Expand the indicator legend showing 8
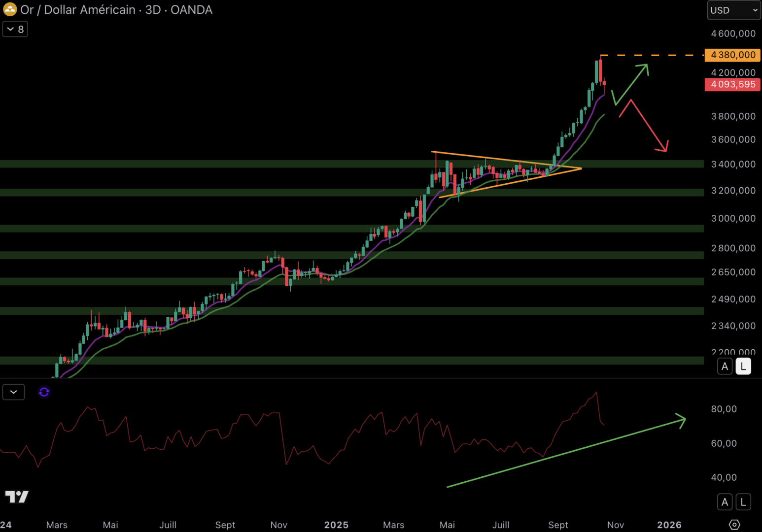The height and width of the screenshot is (532, 762). coord(15,30)
